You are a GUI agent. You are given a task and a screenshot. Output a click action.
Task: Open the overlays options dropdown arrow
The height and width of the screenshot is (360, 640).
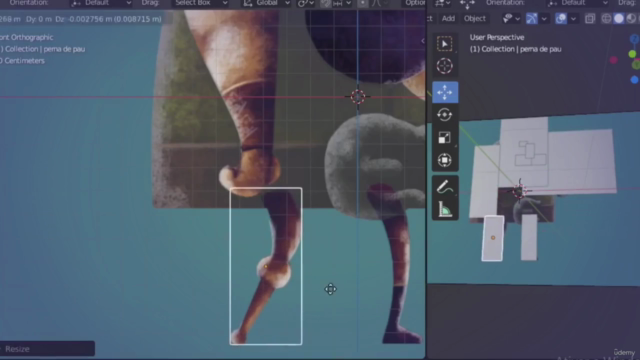(573, 19)
